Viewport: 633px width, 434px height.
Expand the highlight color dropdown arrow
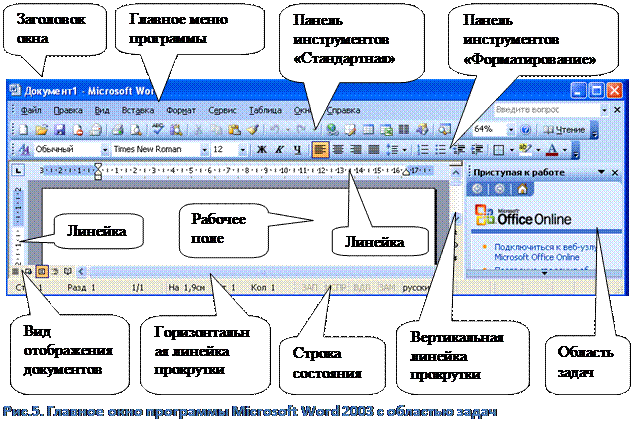538,150
